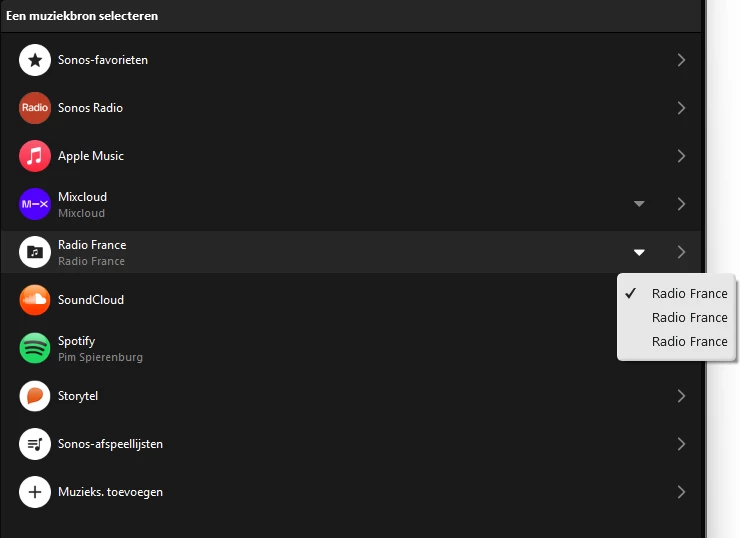The image size is (740, 538).
Task: Open the Mixcloud account dropdown arrow
Action: coord(639,204)
